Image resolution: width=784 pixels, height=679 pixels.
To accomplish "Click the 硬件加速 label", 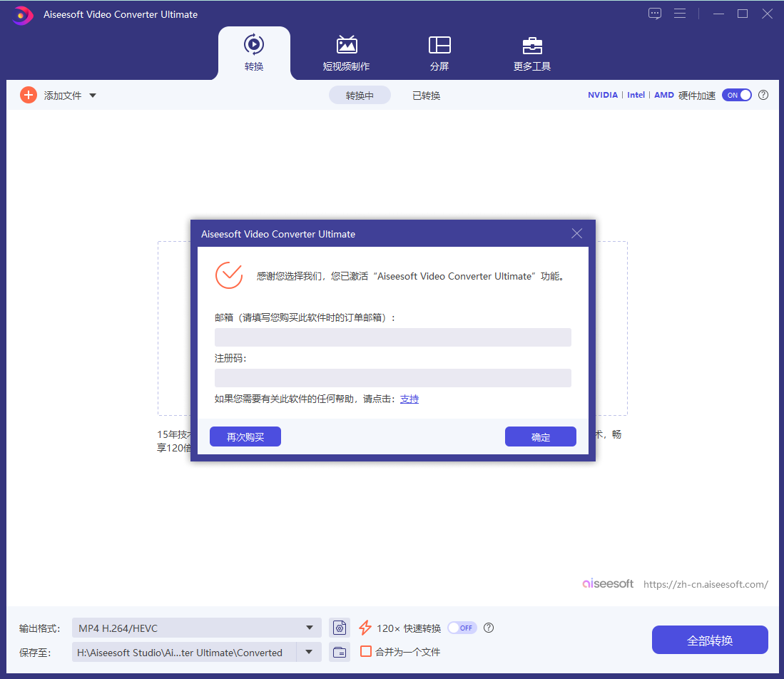I will pos(697,96).
